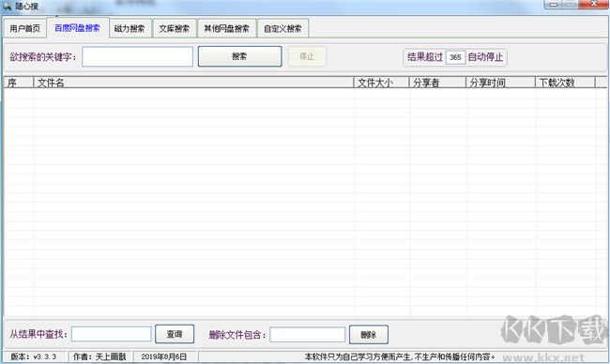Click the 本软件只为自己学习 disclaimer text

400,356
